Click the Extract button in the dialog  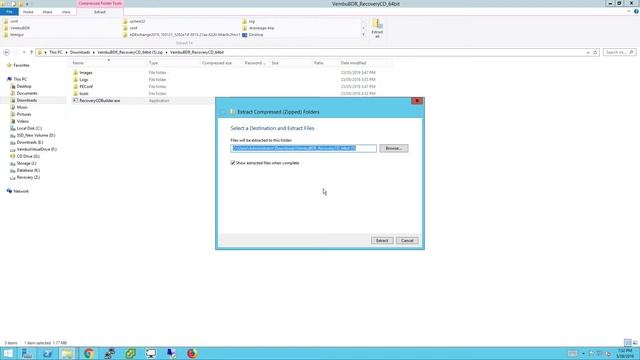pyautogui.click(x=382, y=240)
